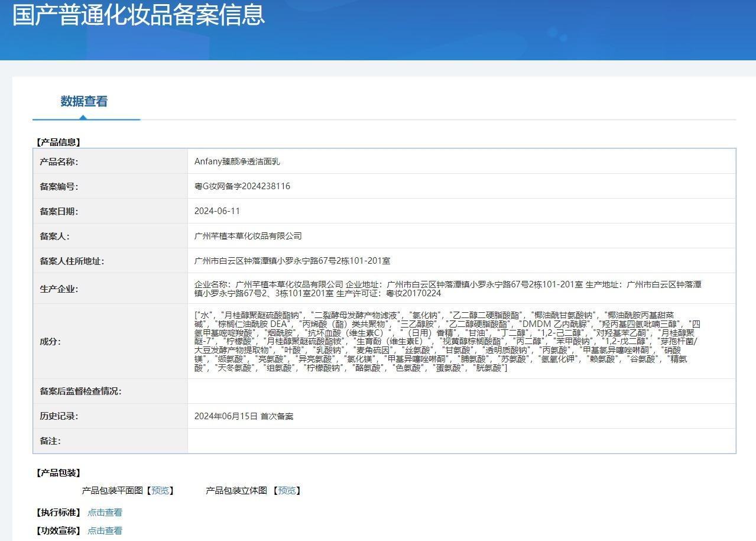This screenshot has width=756, height=541.
Task: Click the 【功效宣称】 label
Action: click(57, 531)
